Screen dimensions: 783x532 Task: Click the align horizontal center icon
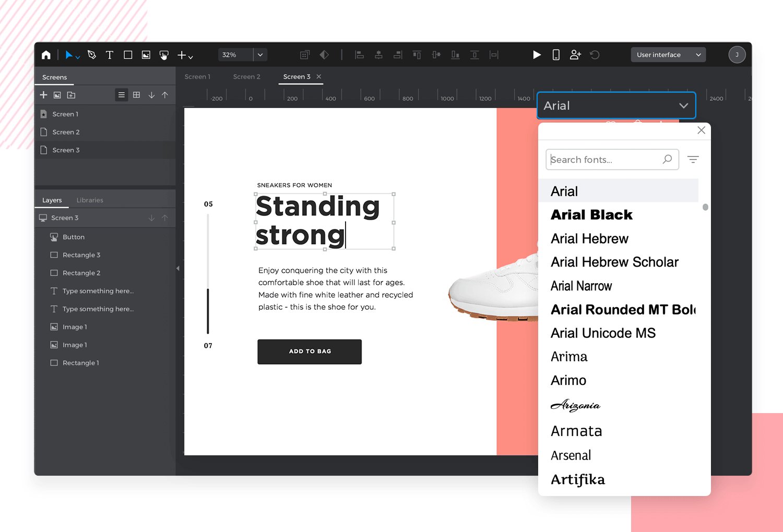click(x=378, y=55)
